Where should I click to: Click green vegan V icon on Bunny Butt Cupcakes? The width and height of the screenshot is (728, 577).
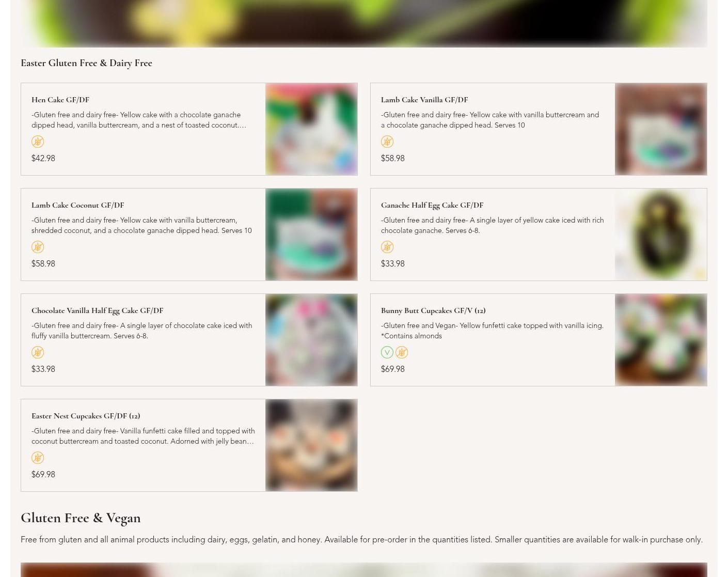pos(387,352)
